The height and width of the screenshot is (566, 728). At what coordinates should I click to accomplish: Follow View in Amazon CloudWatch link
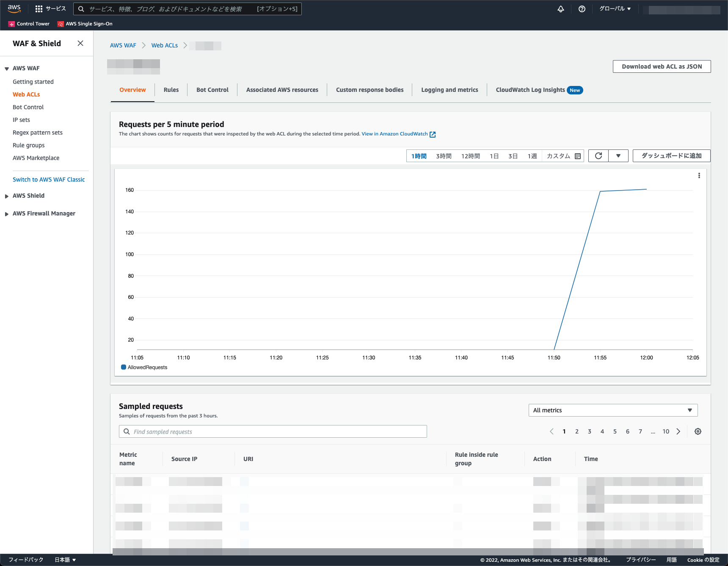tap(394, 134)
